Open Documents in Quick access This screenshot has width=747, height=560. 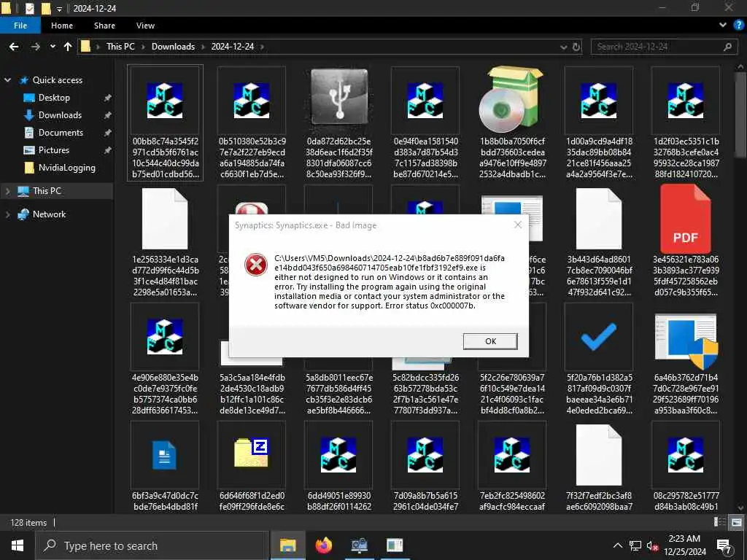click(61, 133)
